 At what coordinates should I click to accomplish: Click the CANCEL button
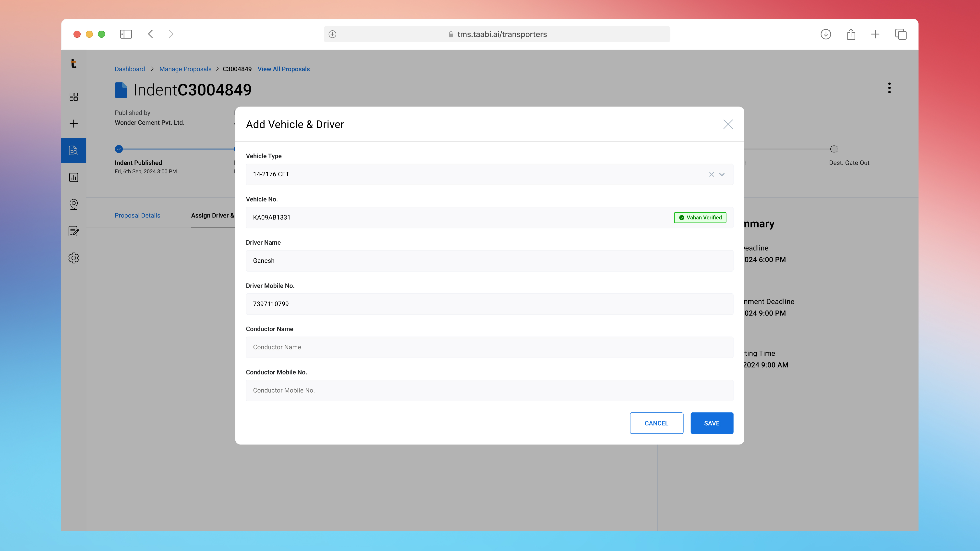point(656,423)
